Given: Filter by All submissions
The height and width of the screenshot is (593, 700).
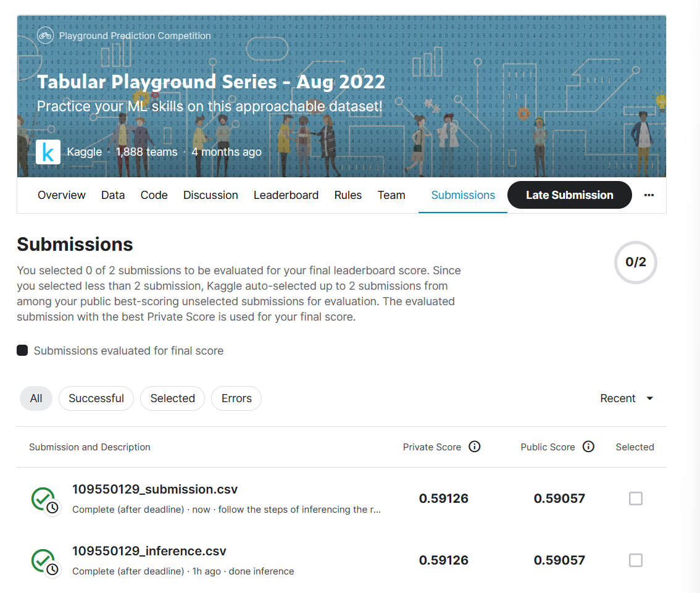Looking at the screenshot, I should [x=36, y=398].
